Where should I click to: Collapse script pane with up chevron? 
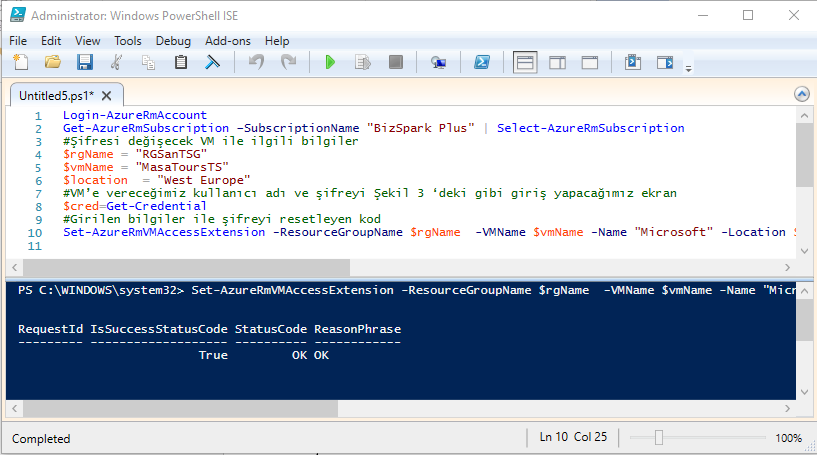[801, 94]
